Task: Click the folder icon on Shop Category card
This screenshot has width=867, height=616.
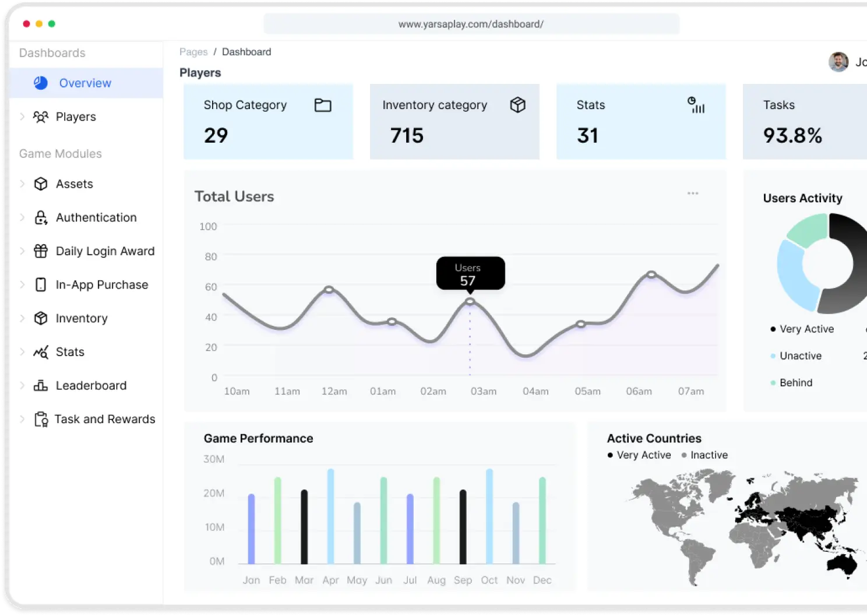Action: pyautogui.click(x=323, y=105)
